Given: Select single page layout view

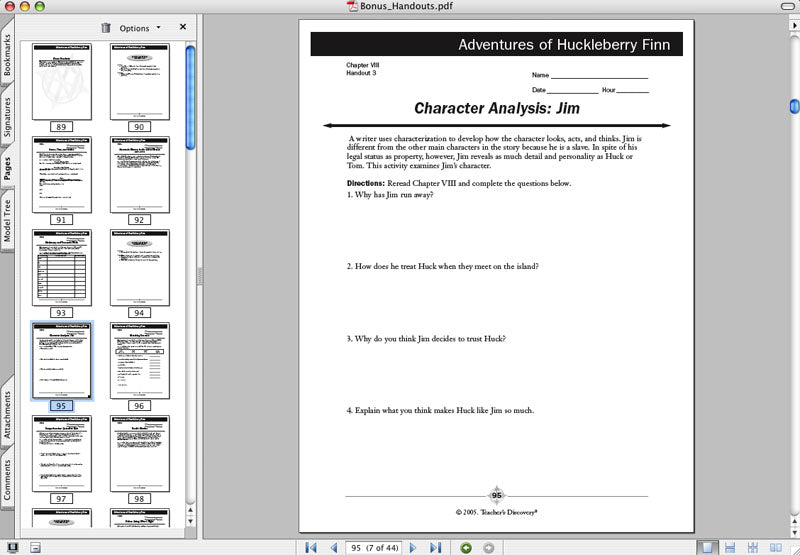Looking at the screenshot, I should coord(707,547).
